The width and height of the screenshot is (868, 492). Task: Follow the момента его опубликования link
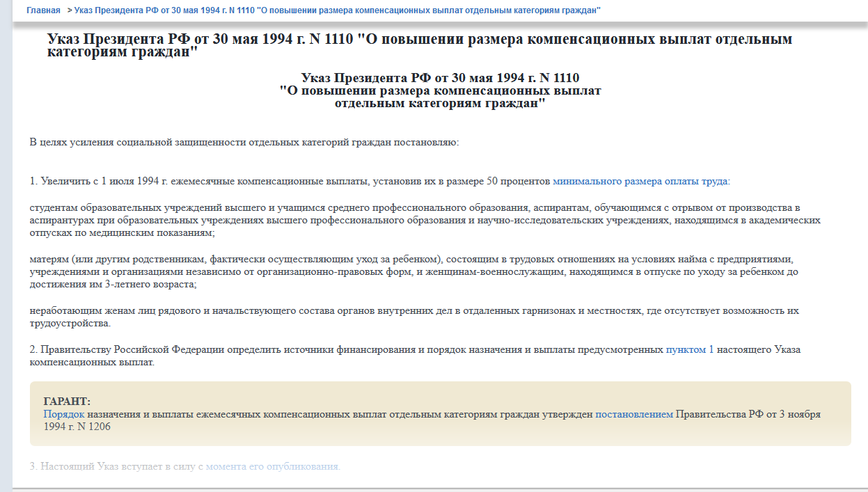click(x=271, y=466)
